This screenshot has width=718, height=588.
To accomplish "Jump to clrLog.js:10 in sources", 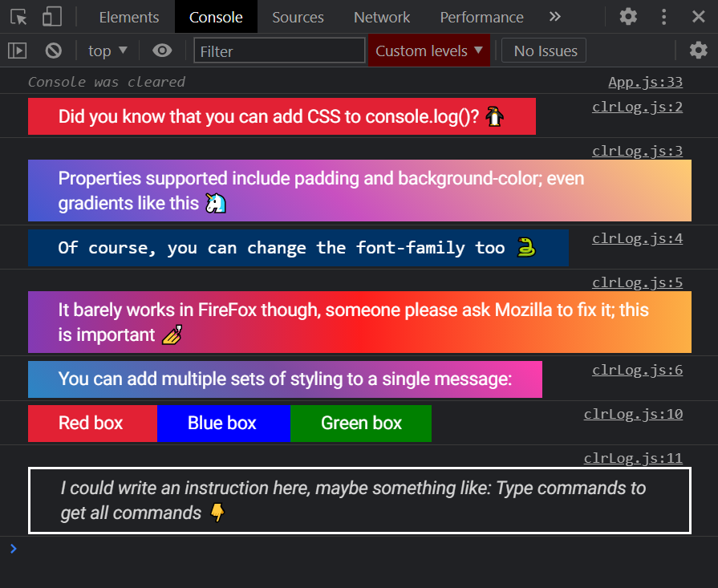I will tap(633, 413).
